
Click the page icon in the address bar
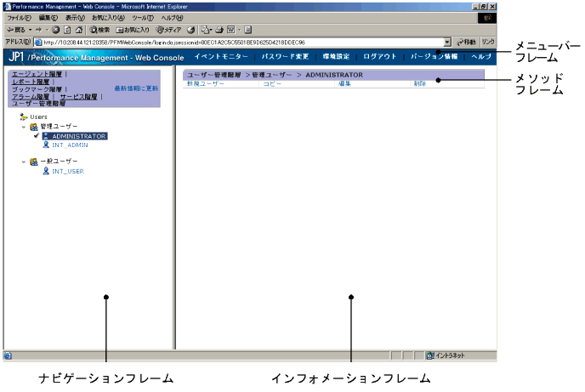click(x=38, y=43)
